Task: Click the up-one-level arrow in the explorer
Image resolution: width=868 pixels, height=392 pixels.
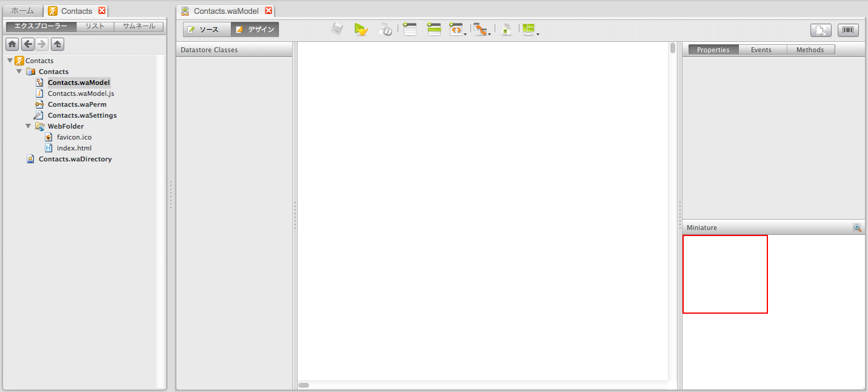Action: 58,44
